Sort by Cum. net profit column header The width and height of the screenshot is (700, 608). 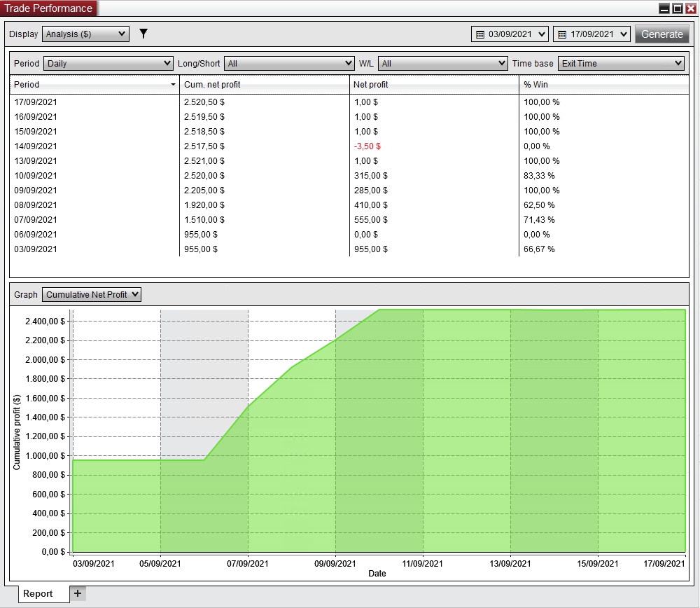tap(265, 85)
